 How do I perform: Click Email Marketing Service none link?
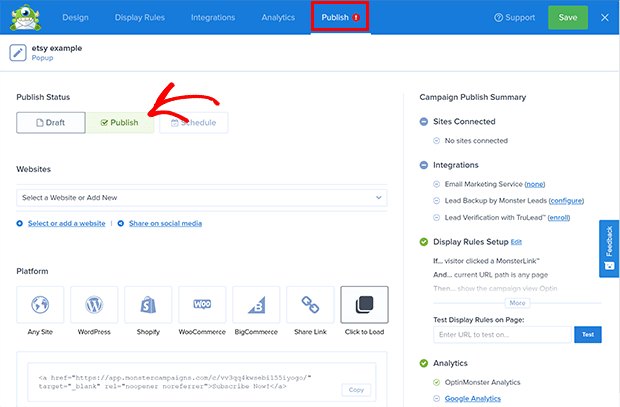coord(535,184)
